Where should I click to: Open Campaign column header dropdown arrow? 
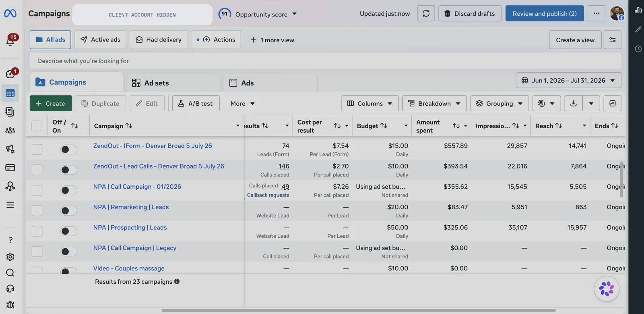click(x=238, y=126)
